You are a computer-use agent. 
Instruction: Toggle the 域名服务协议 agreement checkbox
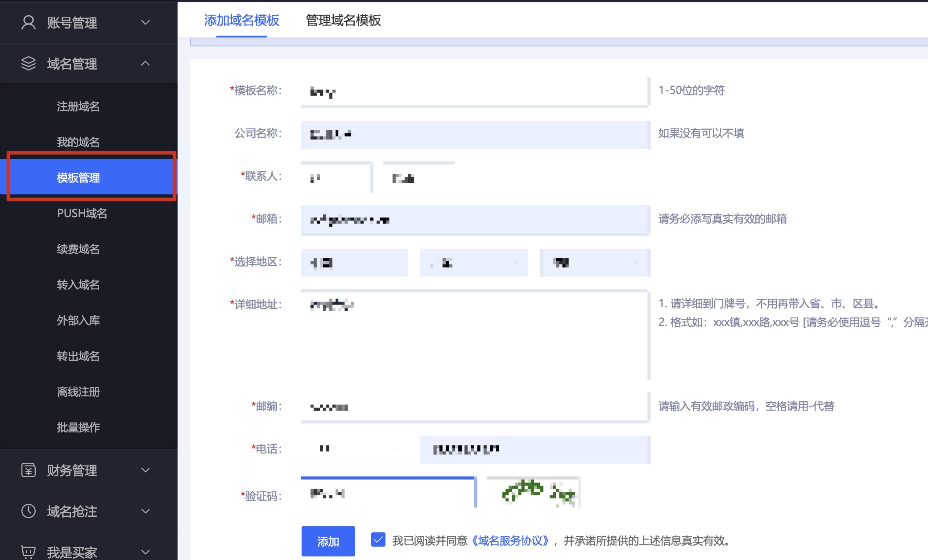click(378, 540)
